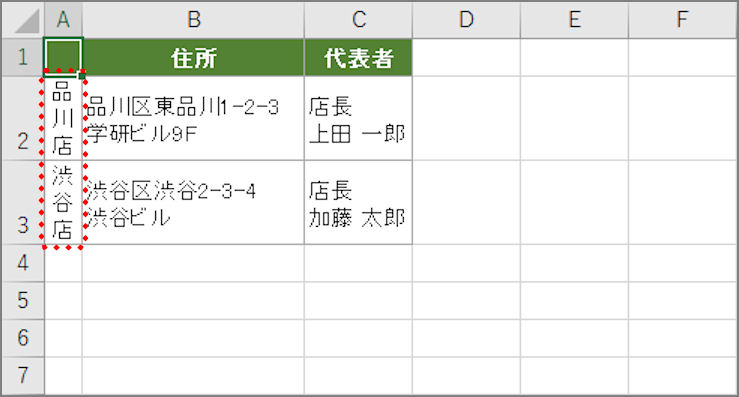Image resolution: width=739 pixels, height=397 pixels.
Task: Select the 渋谷店 cell
Action: 63,202
